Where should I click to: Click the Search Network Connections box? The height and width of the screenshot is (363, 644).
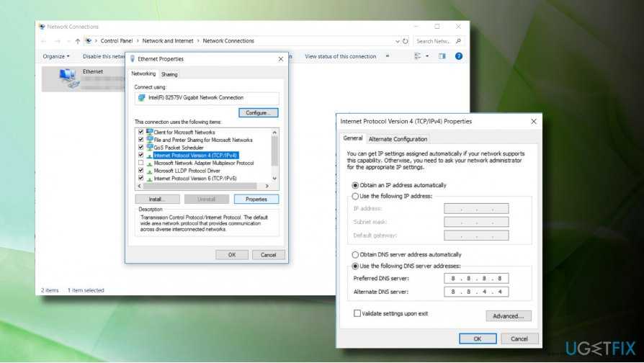click(x=438, y=41)
